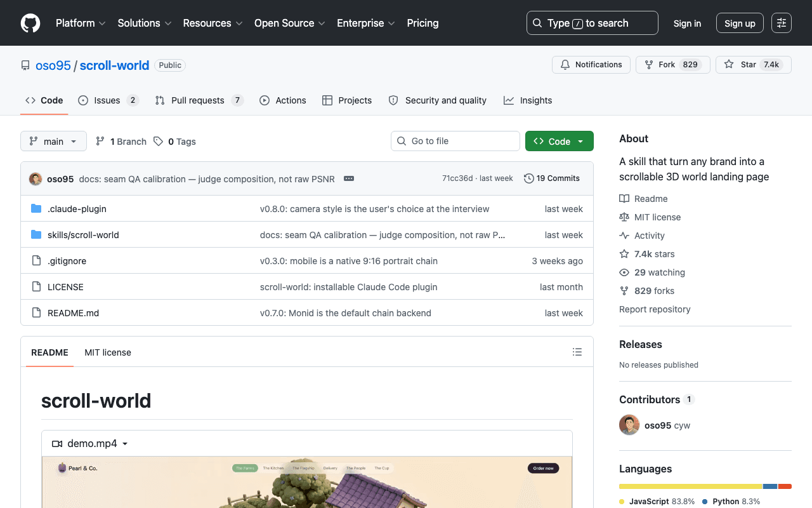The image size is (812, 508).
Task: Open the 0 Tags link
Action: click(175, 142)
